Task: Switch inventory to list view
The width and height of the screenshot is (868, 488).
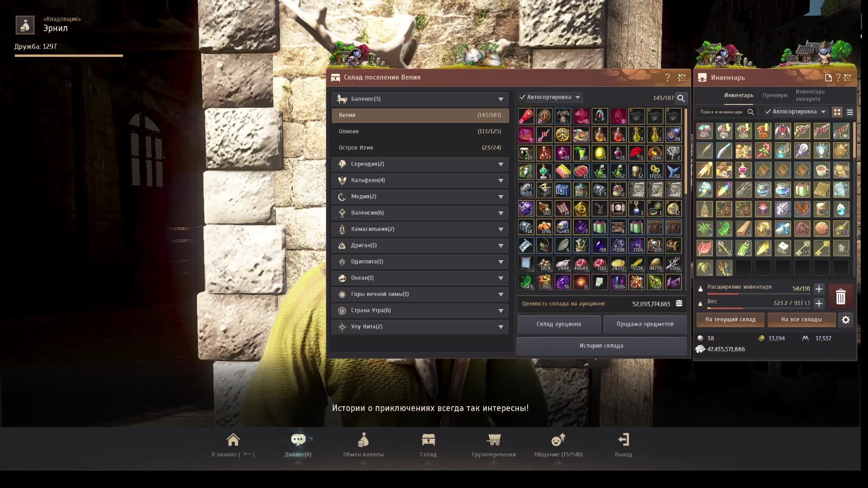Action: [x=849, y=112]
